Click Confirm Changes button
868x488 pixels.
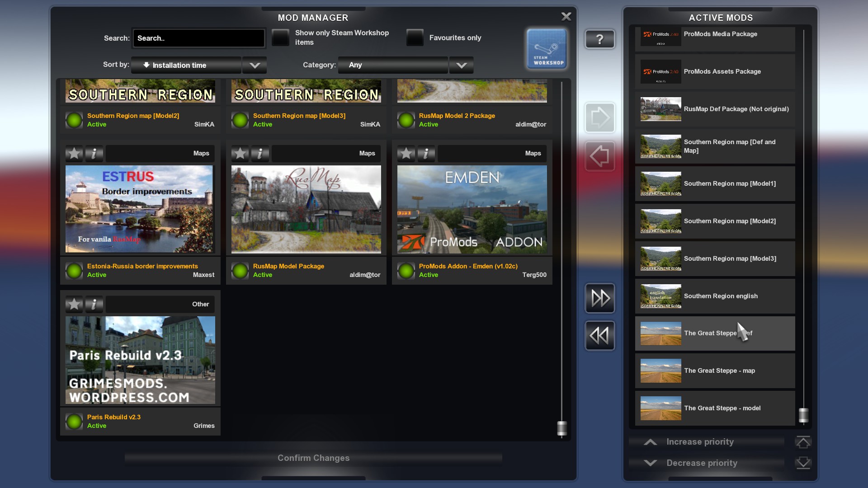(x=313, y=458)
